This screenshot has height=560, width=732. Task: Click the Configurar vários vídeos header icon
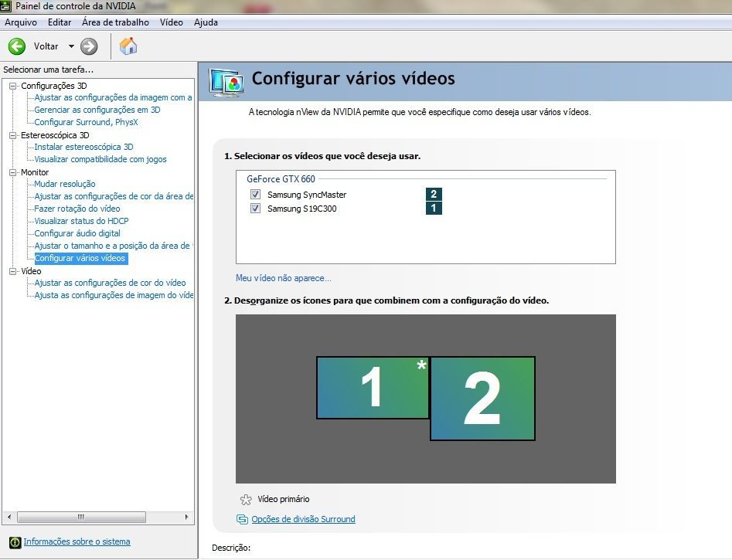point(226,83)
